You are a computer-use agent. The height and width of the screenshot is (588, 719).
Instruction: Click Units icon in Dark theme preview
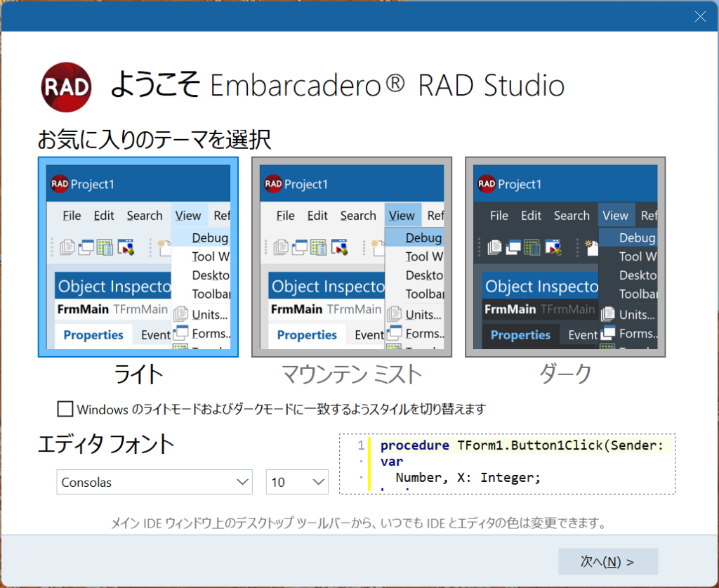click(607, 314)
